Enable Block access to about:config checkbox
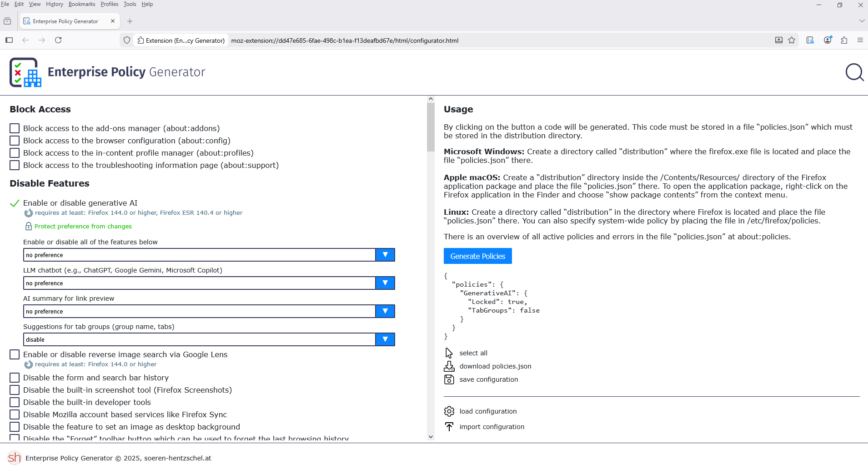This screenshot has width=868, height=470. (x=15, y=141)
